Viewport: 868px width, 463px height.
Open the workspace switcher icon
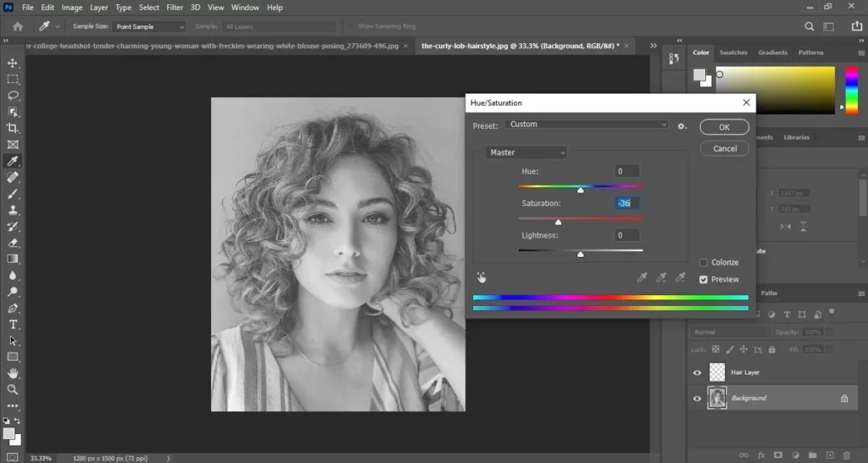(x=829, y=26)
